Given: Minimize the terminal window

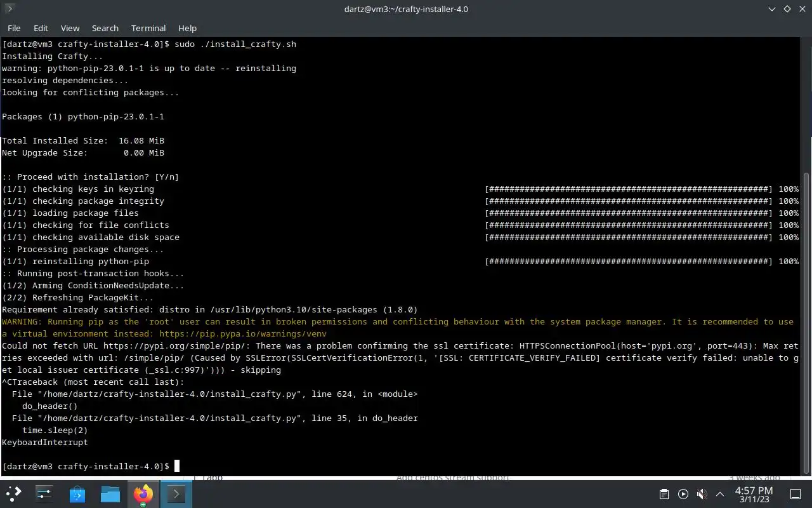Looking at the screenshot, I should coord(772,9).
